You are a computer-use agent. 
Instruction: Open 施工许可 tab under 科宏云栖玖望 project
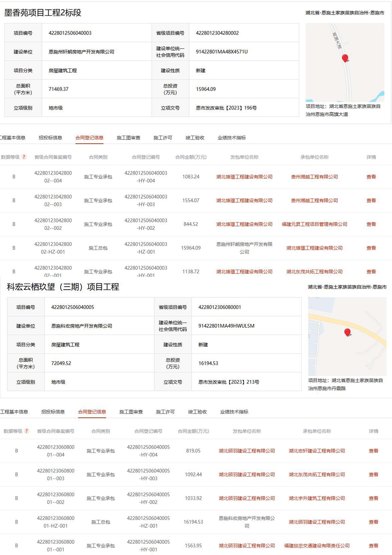point(165,412)
